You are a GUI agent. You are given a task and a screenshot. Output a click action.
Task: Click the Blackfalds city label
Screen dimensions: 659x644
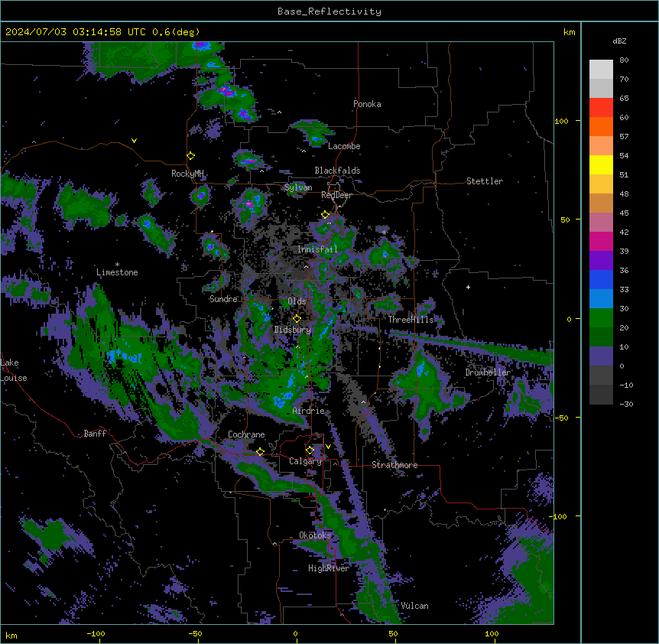pyautogui.click(x=337, y=171)
